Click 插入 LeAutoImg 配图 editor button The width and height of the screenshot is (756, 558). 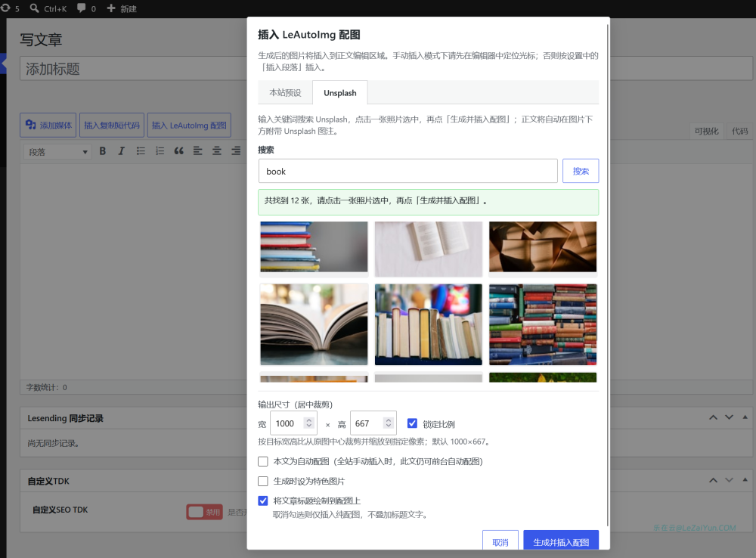189,126
